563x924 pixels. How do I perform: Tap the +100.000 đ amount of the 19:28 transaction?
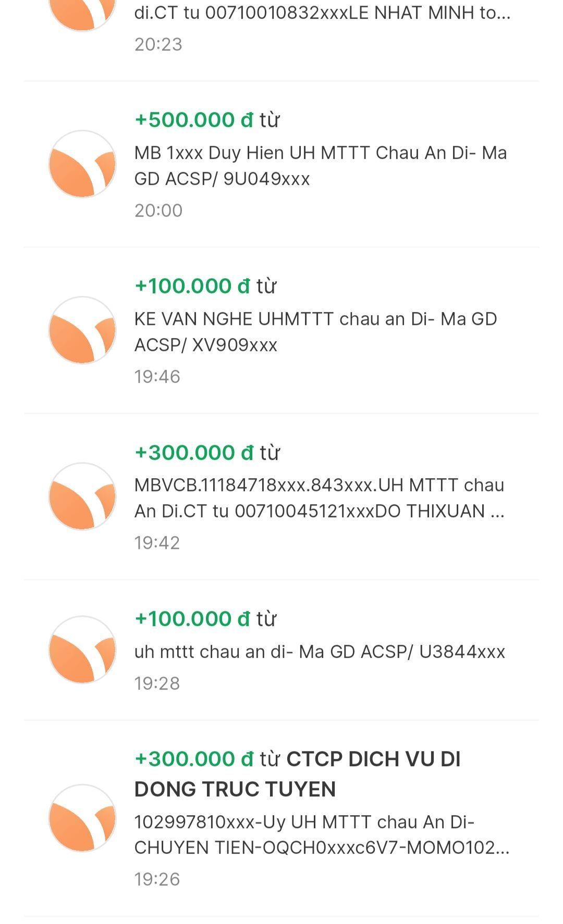point(192,619)
